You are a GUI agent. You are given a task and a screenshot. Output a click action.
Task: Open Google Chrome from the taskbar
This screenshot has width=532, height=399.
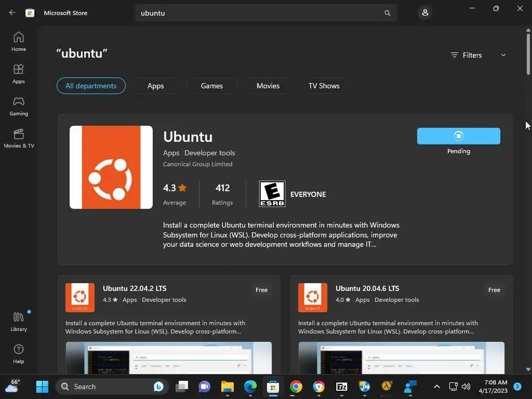click(296, 387)
